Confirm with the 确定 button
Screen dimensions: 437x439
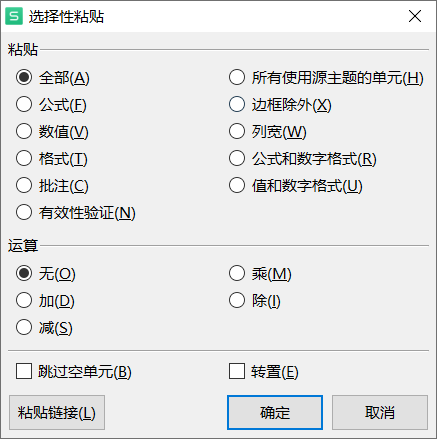(x=275, y=413)
